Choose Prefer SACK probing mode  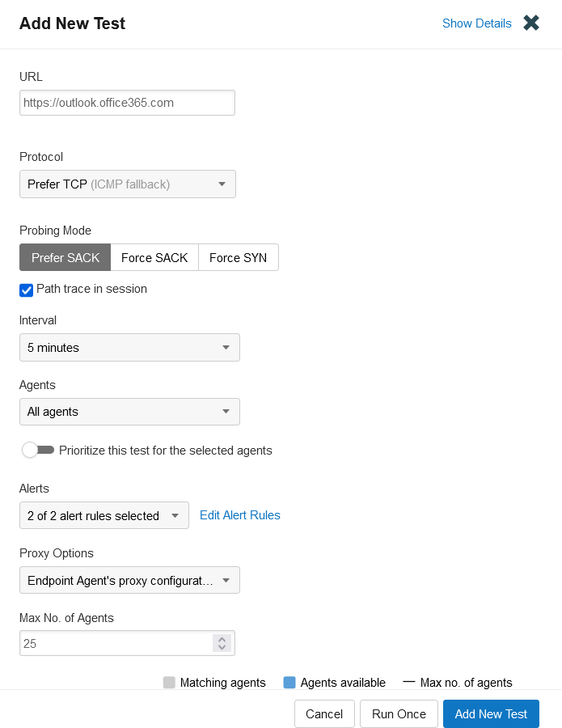point(65,257)
